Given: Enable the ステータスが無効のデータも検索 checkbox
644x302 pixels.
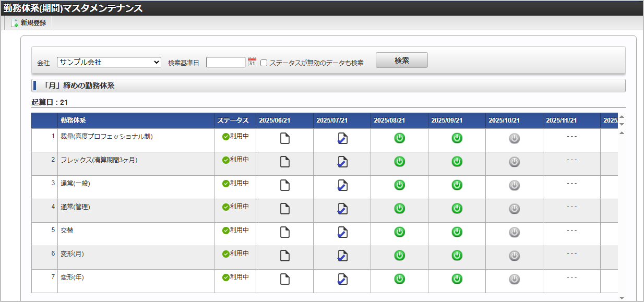Looking at the screenshot, I should pos(265,62).
